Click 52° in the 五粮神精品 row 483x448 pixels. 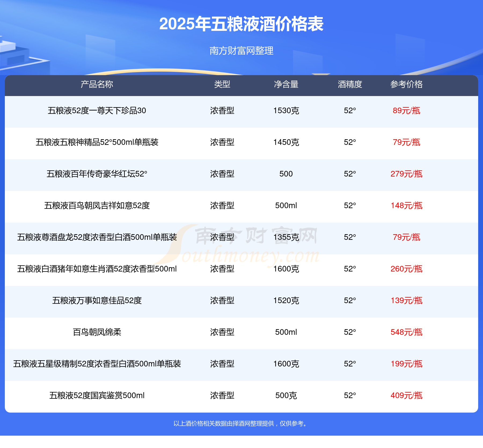tap(350, 142)
